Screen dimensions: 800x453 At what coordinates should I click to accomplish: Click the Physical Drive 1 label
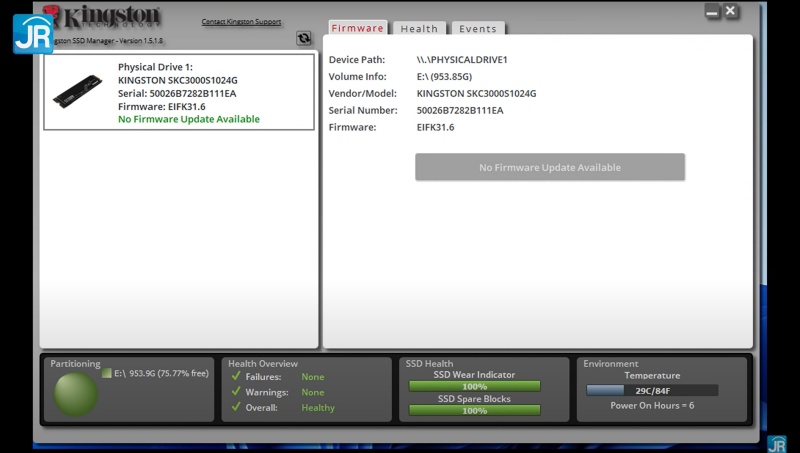tap(155, 67)
